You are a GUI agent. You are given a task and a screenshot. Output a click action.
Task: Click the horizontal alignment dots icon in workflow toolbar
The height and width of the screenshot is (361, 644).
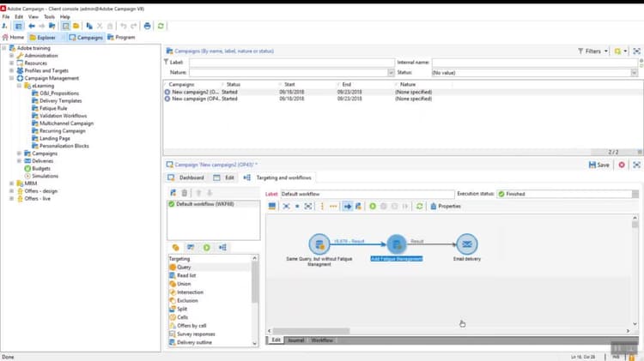click(x=333, y=206)
